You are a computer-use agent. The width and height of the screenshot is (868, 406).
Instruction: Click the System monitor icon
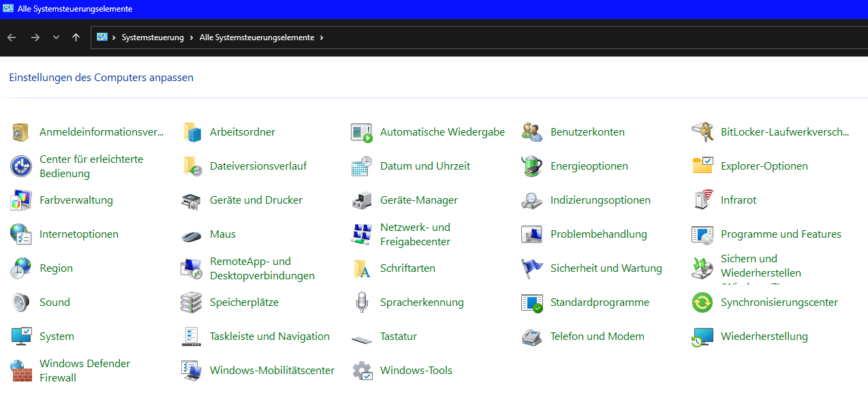[21, 337]
